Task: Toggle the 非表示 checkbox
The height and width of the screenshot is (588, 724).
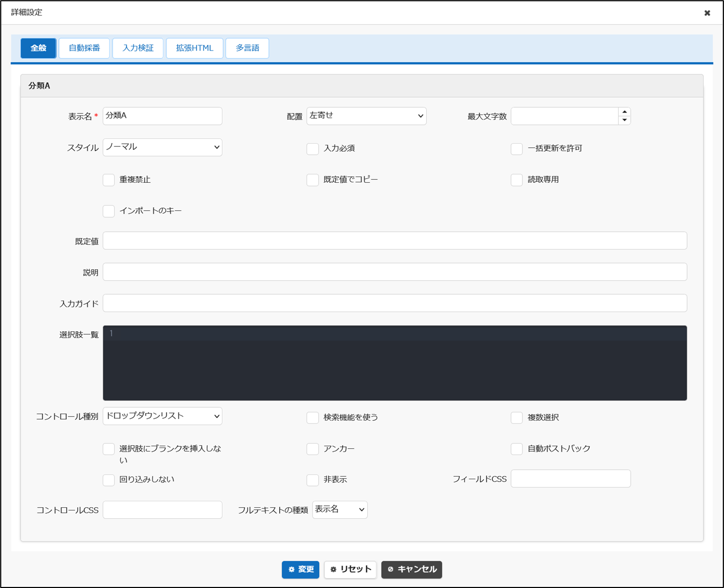Action: pos(313,480)
